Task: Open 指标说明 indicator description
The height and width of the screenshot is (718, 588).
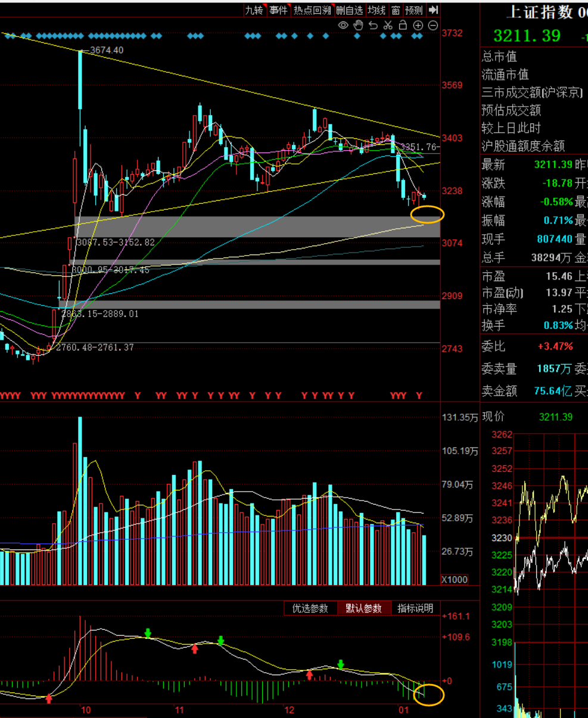Action: coord(416,608)
